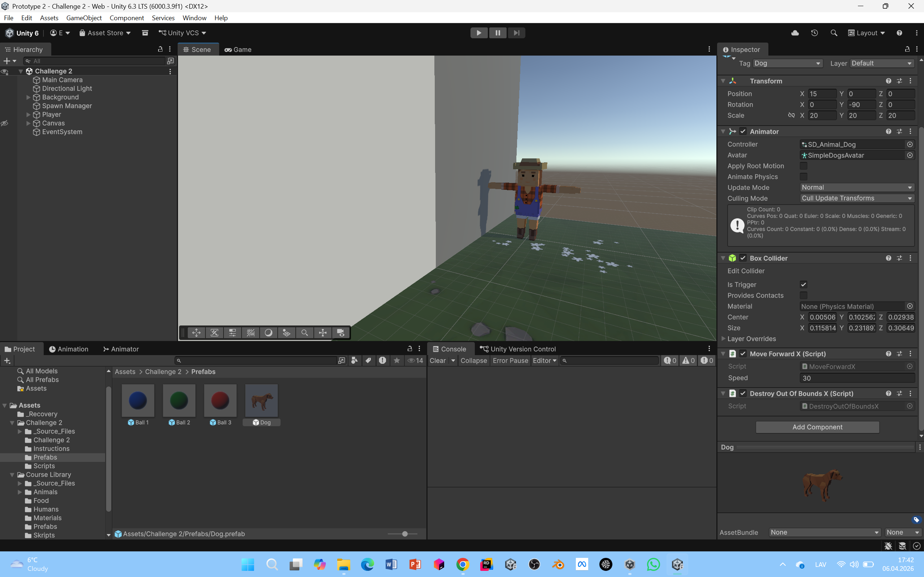Click the Move tool in the scene overlay toolbar
924x577 pixels.
pyautogui.click(x=196, y=333)
